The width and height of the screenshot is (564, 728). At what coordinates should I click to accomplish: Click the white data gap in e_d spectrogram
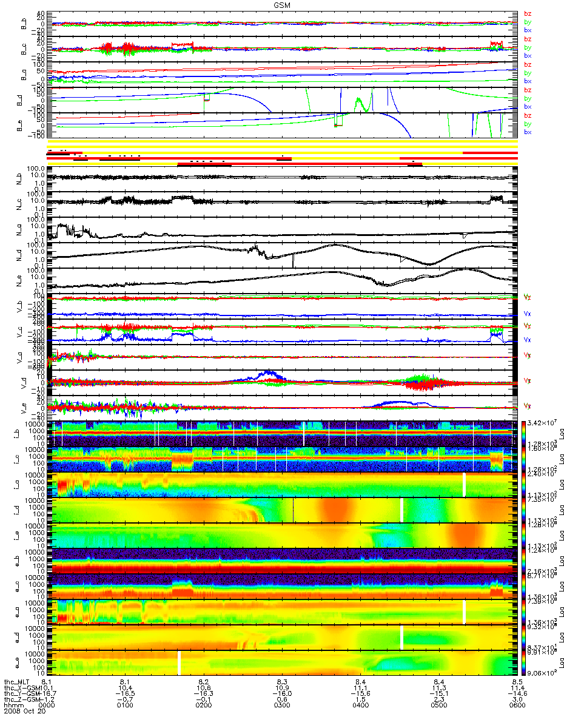point(401,637)
